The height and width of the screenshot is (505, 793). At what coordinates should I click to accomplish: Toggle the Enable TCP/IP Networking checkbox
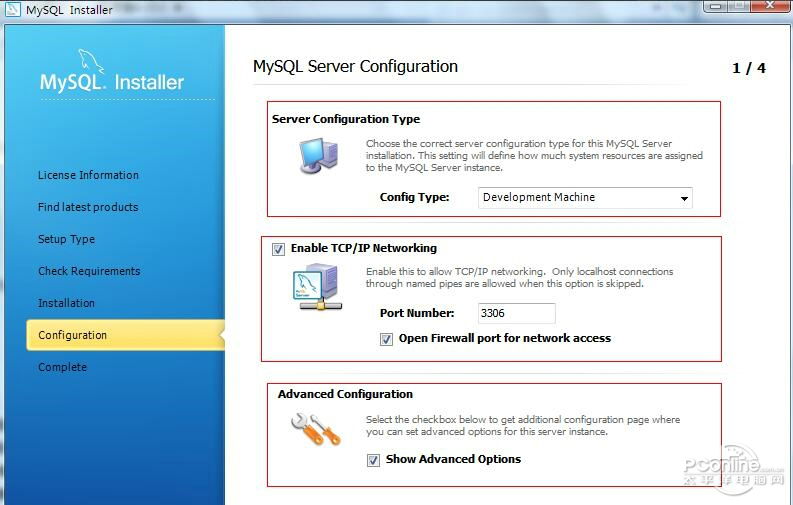(278, 249)
